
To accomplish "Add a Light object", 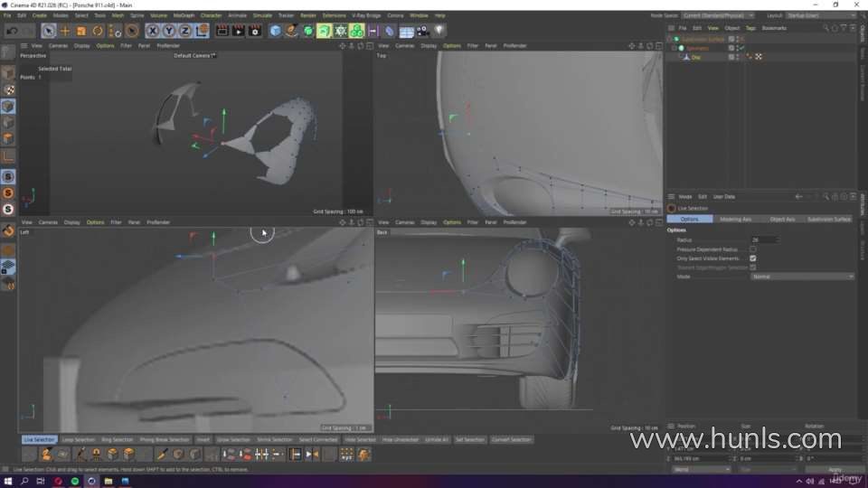I will 439,31.
